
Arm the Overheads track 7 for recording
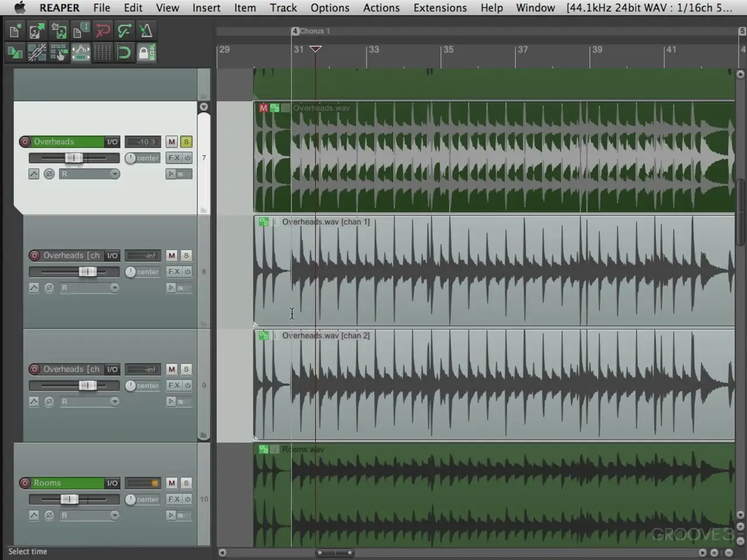pyautogui.click(x=25, y=142)
